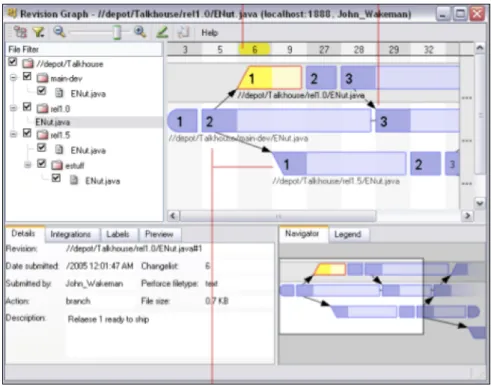Uncheck the //depot/Talkhouse checkbox
This screenshot has height=386, width=491.
(x=13, y=61)
